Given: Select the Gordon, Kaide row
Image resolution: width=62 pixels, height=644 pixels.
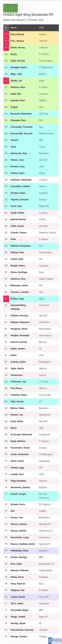Looking at the screenshot, I should pos(31,193).
